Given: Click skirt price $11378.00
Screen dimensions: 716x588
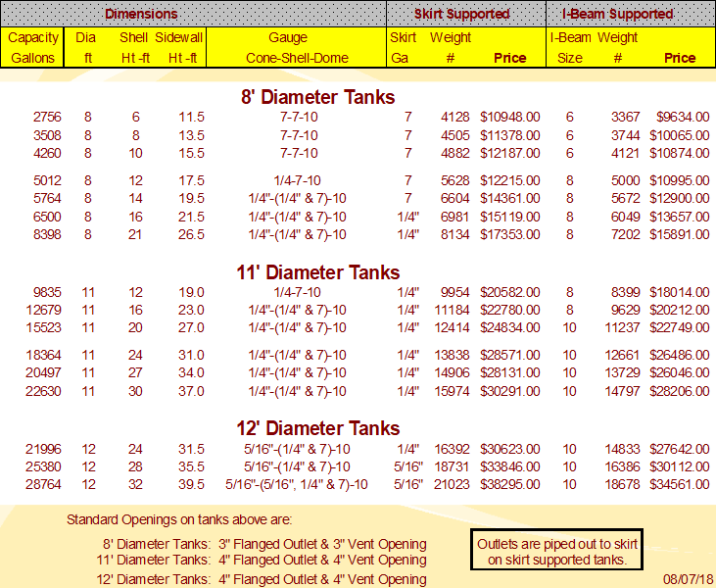Looking at the screenshot, I should click(510, 135).
